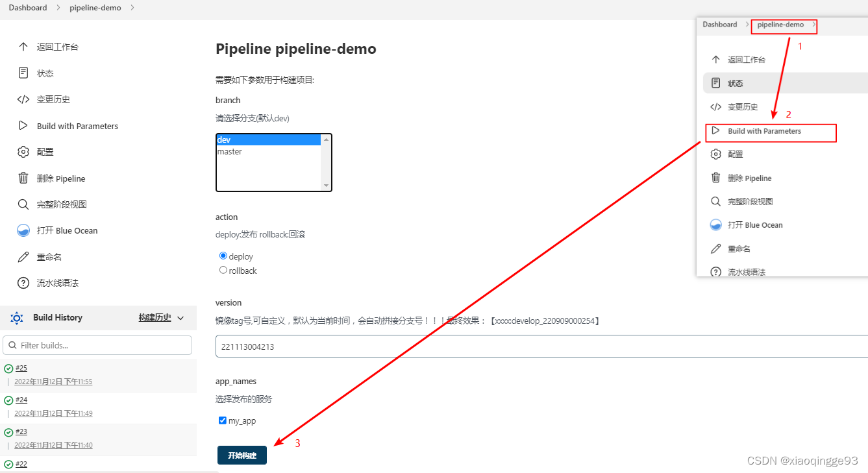Click the magnifier icon beside 完整阶段视图
Screen dimensions: 868x473
[23, 204]
